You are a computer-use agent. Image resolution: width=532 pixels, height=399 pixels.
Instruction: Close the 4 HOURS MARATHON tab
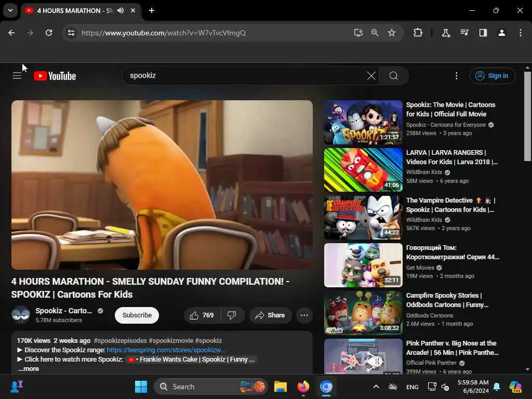click(133, 10)
